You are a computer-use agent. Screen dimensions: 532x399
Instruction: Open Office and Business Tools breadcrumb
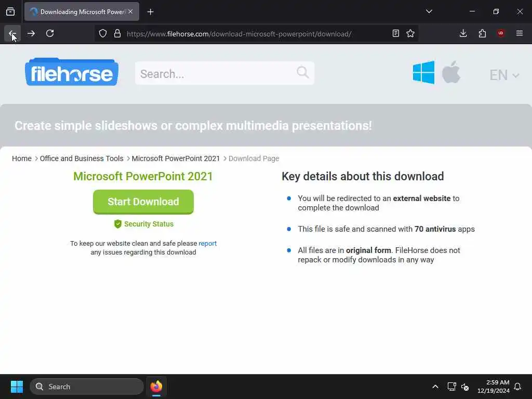(x=82, y=158)
